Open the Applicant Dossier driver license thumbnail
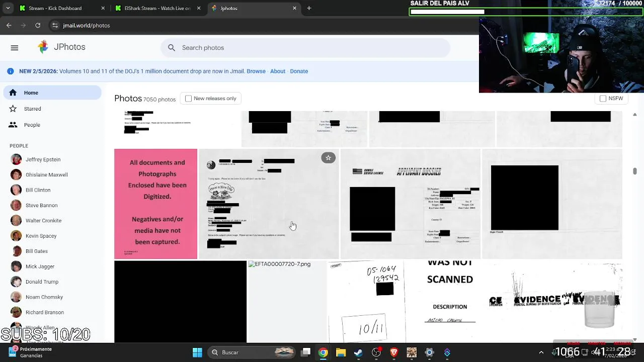 click(410, 204)
